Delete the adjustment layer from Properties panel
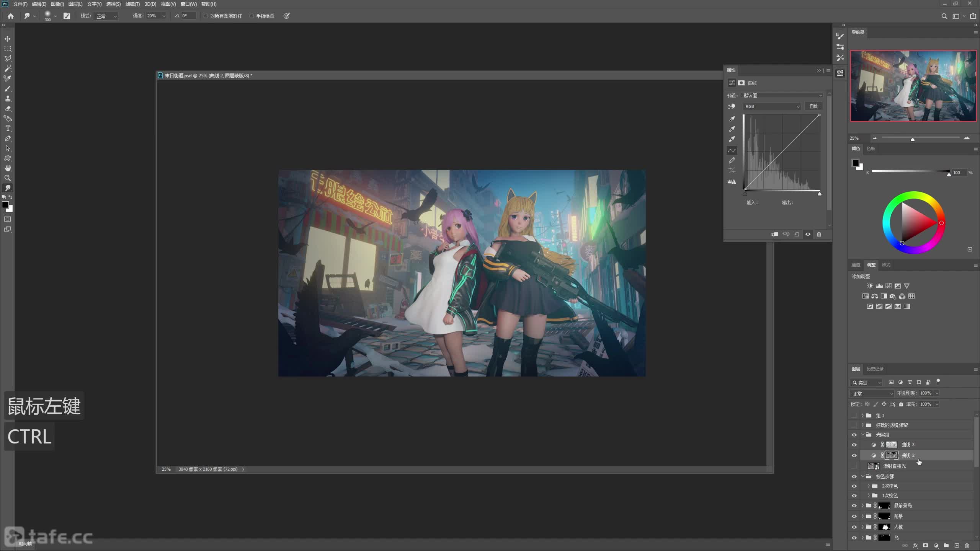The width and height of the screenshot is (980, 551). [819, 234]
